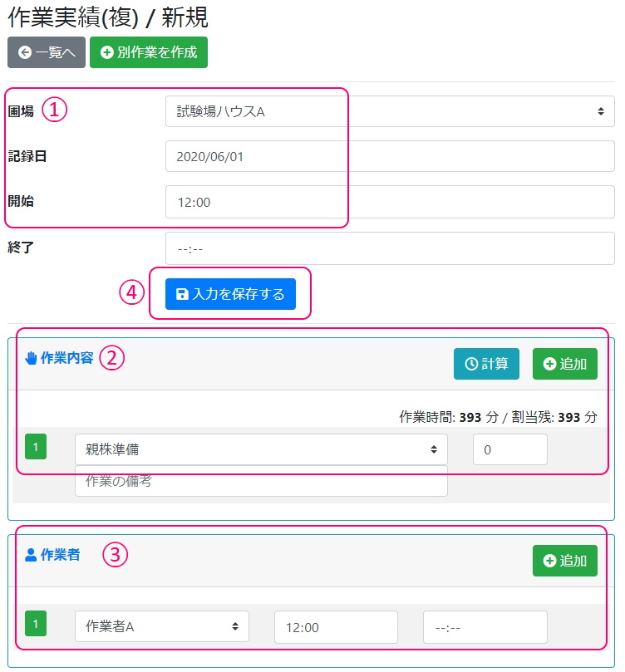Click the 作業実績(複) / 新規 page title
This screenshot has height=672, width=625.
tap(108, 18)
